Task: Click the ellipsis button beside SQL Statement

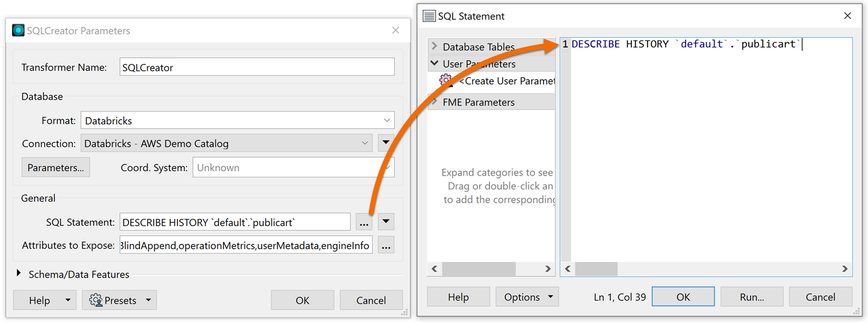Action: click(363, 222)
